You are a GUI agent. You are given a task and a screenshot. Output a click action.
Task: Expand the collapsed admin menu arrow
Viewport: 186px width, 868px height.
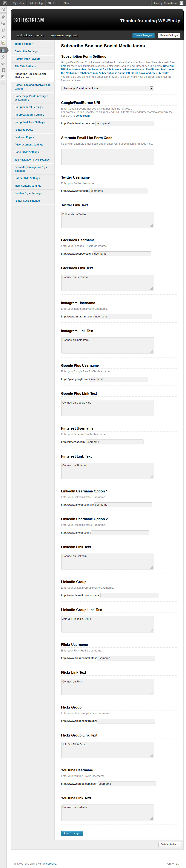point(3,83)
